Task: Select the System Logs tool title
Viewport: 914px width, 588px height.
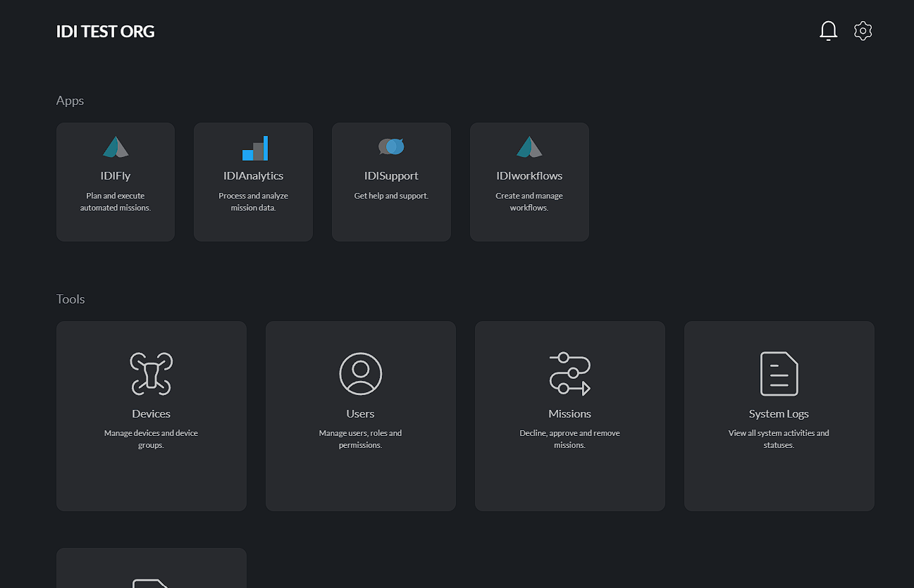Action: (x=779, y=414)
